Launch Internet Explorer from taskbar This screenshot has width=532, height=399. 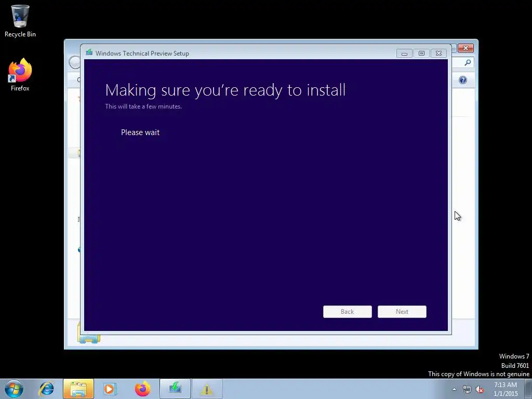[46, 389]
